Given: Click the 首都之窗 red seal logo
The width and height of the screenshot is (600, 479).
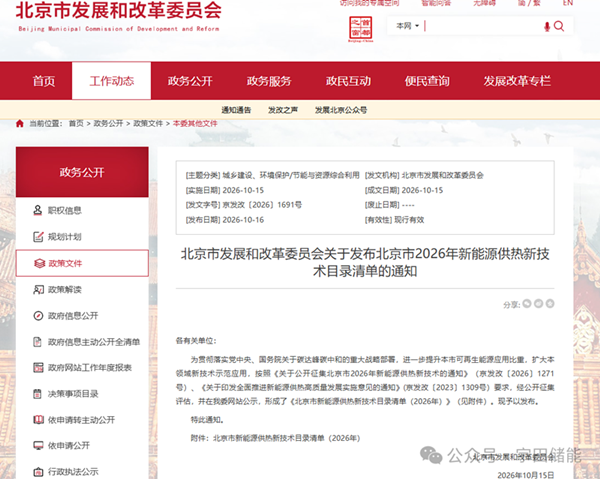Looking at the screenshot, I should 360,28.
